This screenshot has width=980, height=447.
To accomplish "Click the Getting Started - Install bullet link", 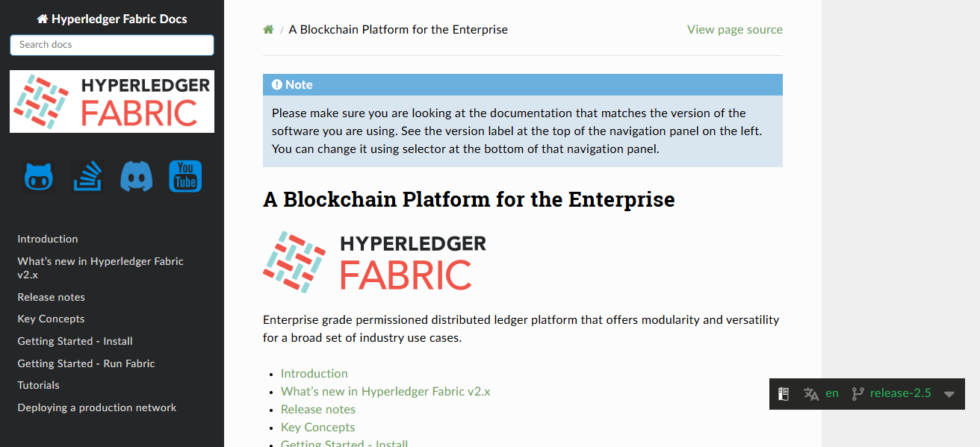I will (x=344, y=443).
